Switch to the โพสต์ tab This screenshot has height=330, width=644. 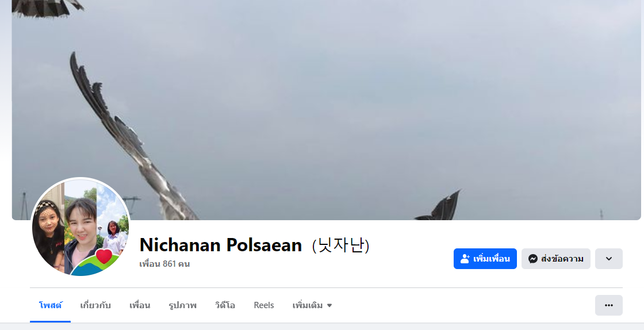point(51,305)
